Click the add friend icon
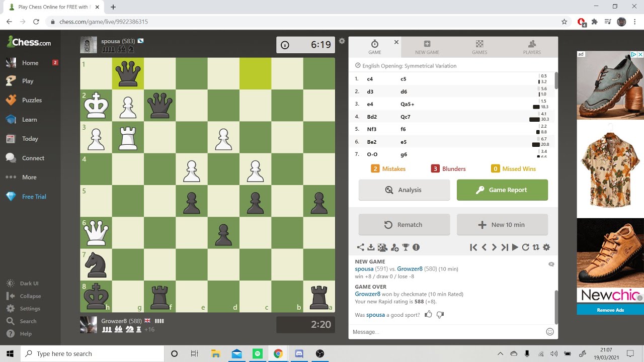This screenshot has height=362, width=644. [394, 247]
